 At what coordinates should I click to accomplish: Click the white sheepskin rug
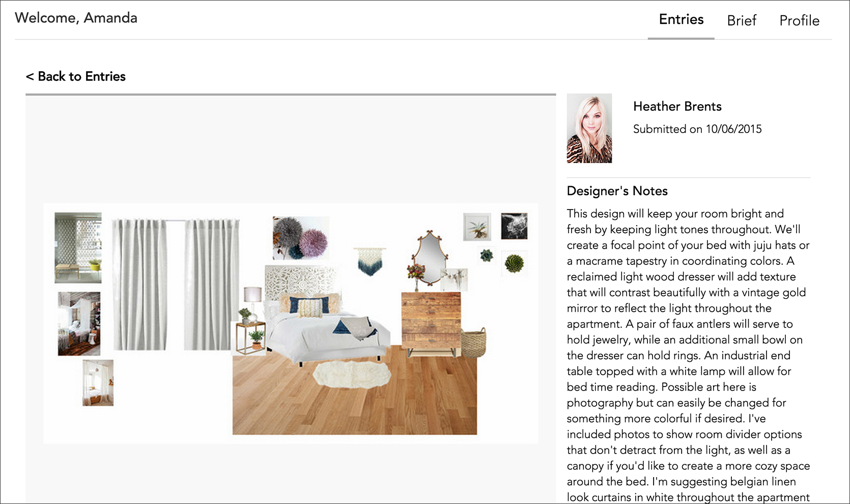tap(351, 374)
